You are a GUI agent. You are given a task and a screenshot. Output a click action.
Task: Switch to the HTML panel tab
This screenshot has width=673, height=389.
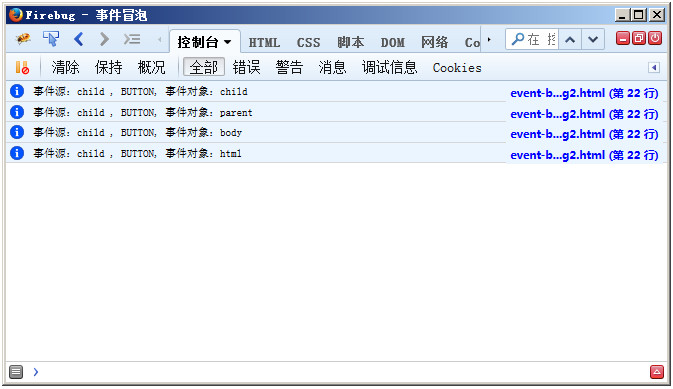(264, 43)
